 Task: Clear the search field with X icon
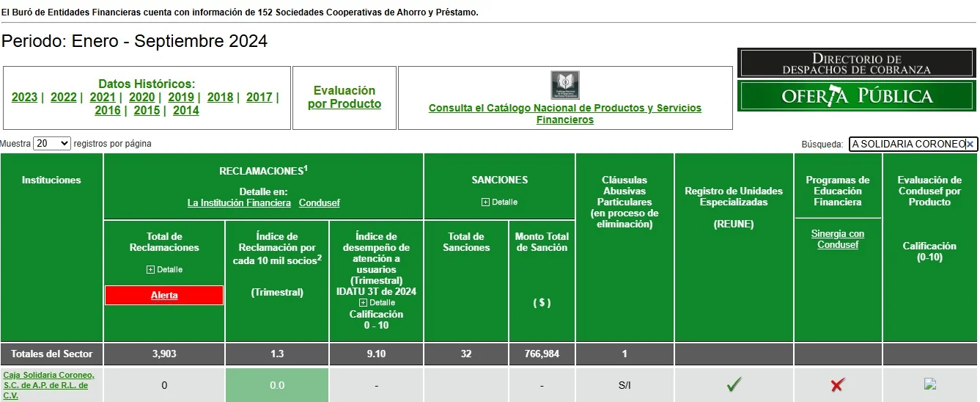click(x=970, y=145)
